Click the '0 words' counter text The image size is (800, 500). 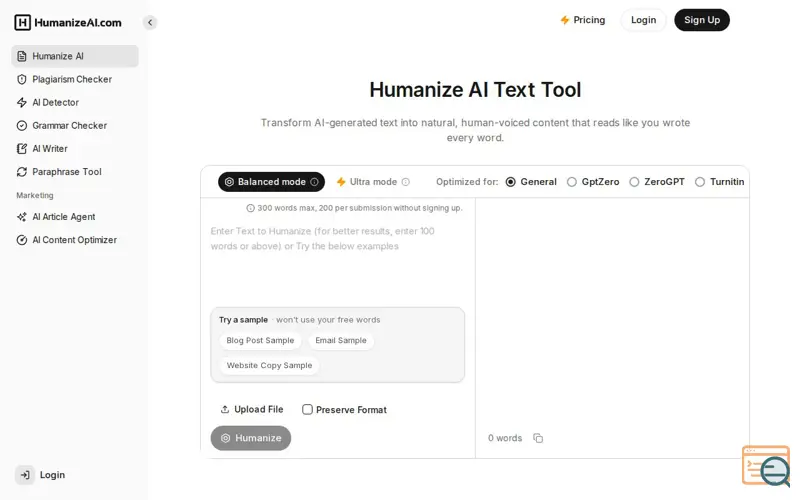pos(505,438)
